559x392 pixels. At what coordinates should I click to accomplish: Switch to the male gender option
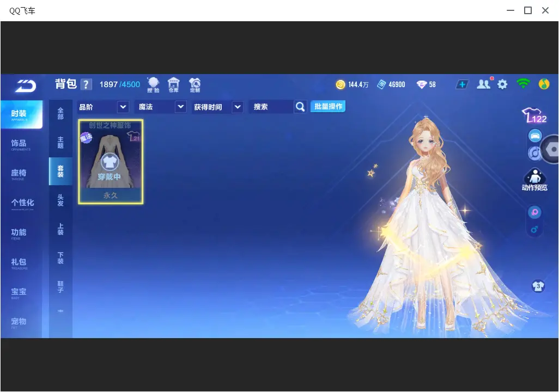pyautogui.click(x=534, y=229)
